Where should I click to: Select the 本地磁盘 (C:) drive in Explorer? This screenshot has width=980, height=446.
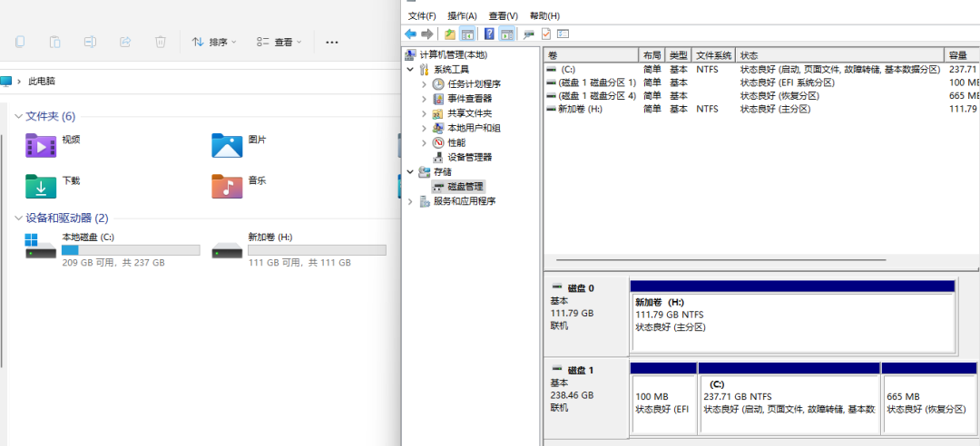click(x=113, y=250)
